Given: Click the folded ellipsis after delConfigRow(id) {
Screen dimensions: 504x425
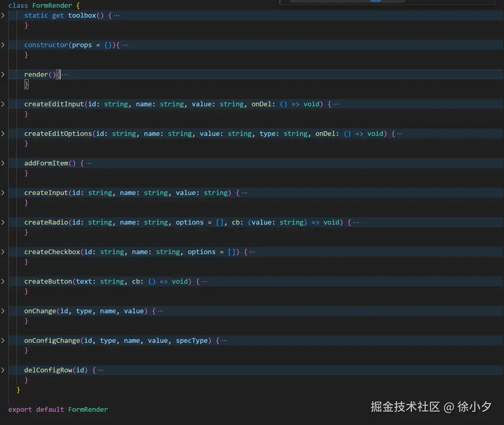Looking at the screenshot, I should (x=101, y=370).
